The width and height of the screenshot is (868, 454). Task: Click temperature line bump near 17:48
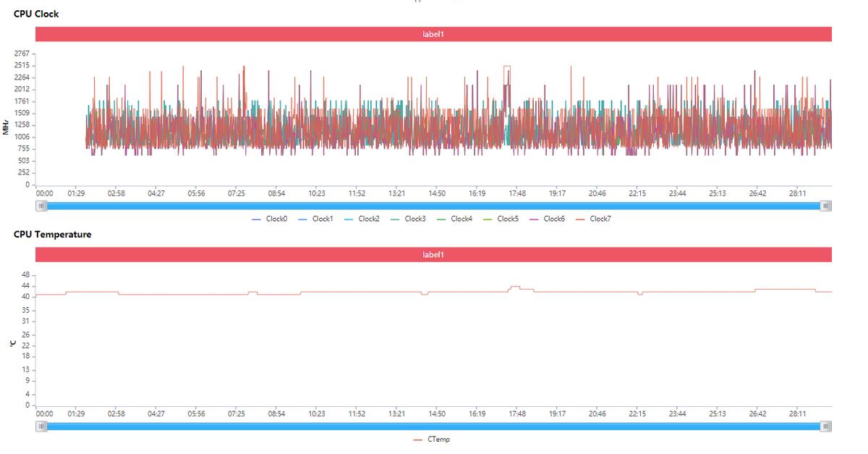(x=515, y=287)
